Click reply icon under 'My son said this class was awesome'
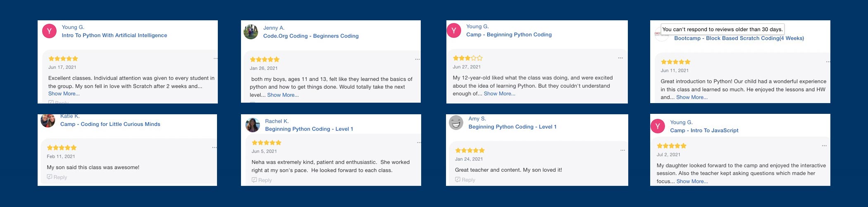 [50, 177]
